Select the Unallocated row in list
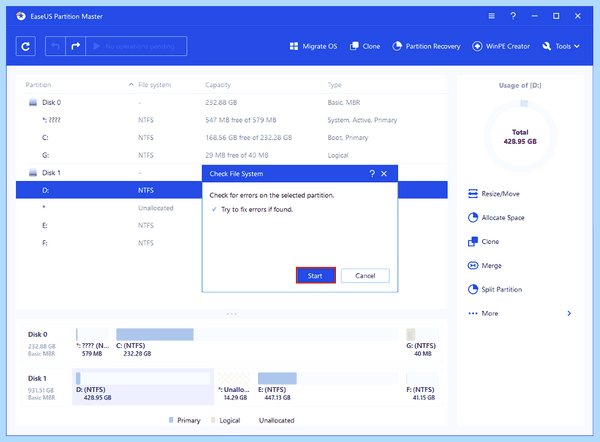This screenshot has width=600, height=442. (x=109, y=208)
